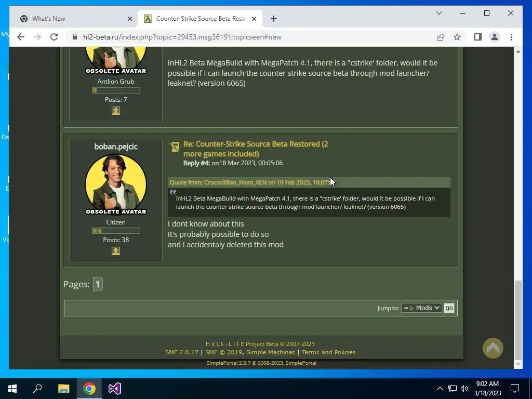Screen dimensions: 532x399
Task: Open the boban.pejcic username link
Action: 116,147
